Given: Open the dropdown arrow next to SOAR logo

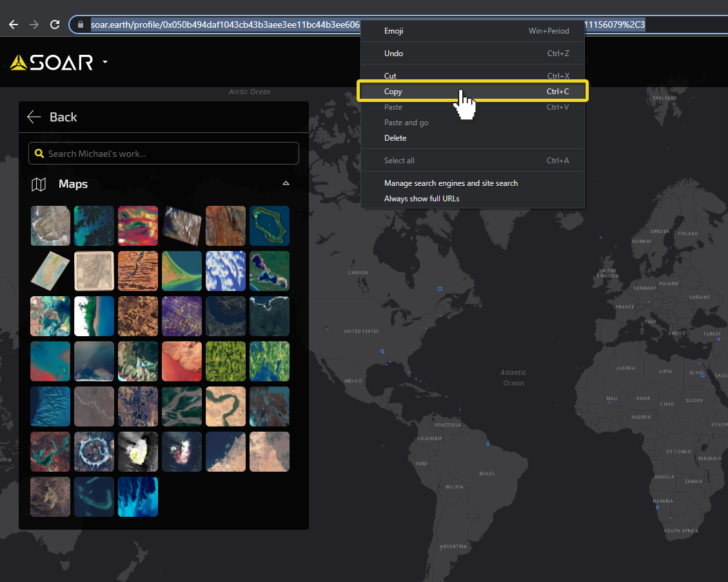Looking at the screenshot, I should click(x=105, y=63).
